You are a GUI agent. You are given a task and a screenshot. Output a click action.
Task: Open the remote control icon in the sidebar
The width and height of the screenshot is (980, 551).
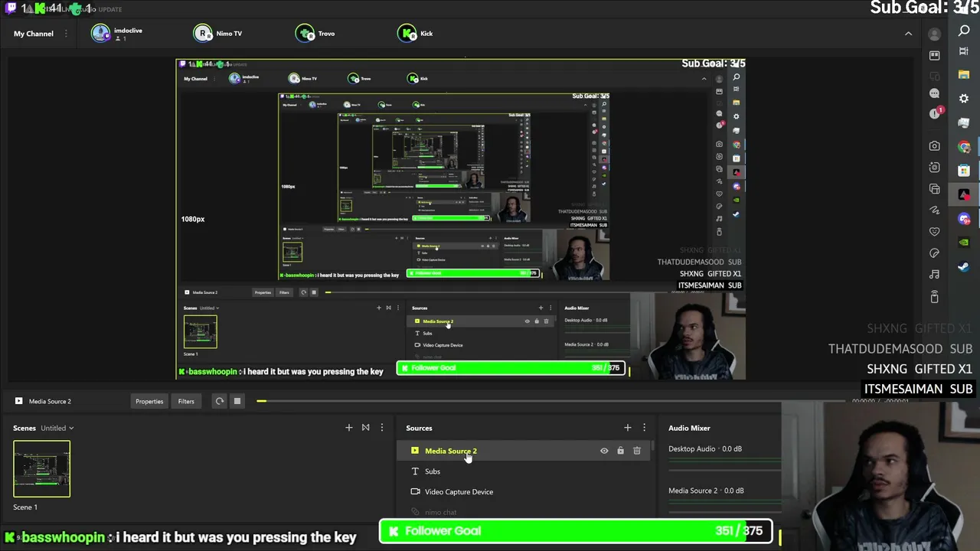(x=934, y=296)
